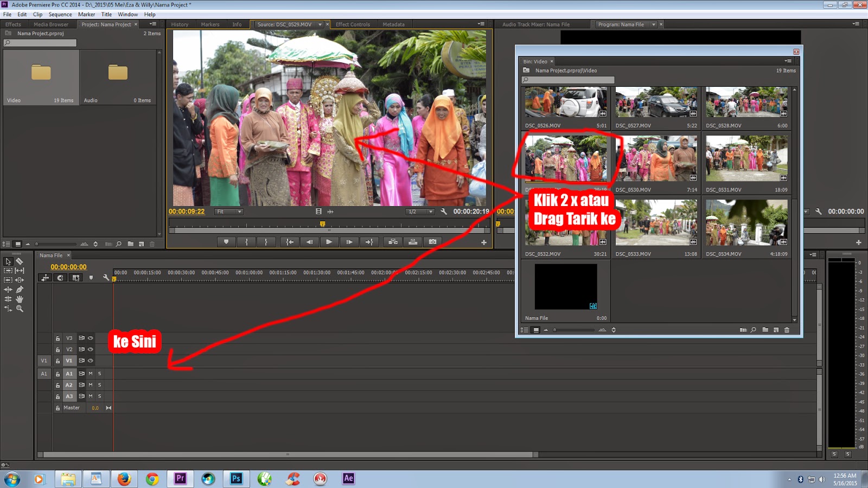Export frame with the camera icon
868x488 pixels.
click(x=432, y=242)
